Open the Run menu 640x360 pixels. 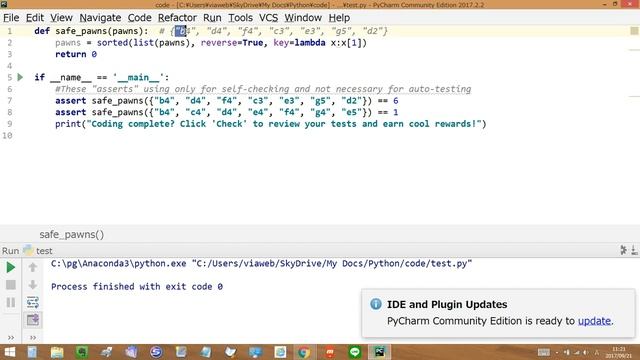tap(212, 18)
